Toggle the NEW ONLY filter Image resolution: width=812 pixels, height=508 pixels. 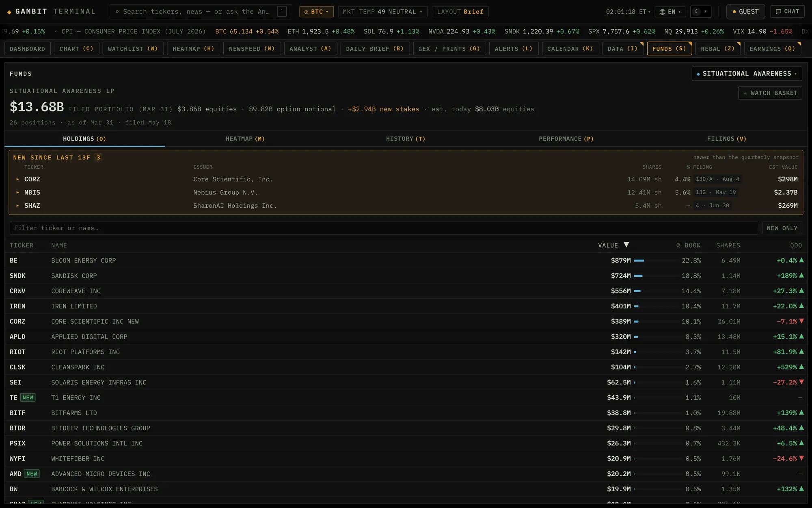782,228
